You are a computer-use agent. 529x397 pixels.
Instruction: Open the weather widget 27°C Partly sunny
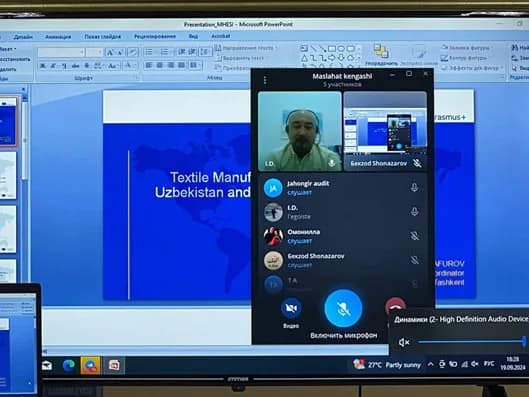(387, 365)
